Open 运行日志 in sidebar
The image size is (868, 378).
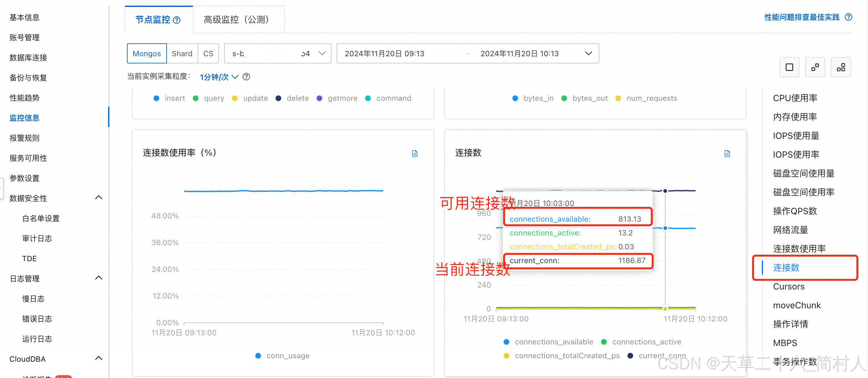coord(37,339)
